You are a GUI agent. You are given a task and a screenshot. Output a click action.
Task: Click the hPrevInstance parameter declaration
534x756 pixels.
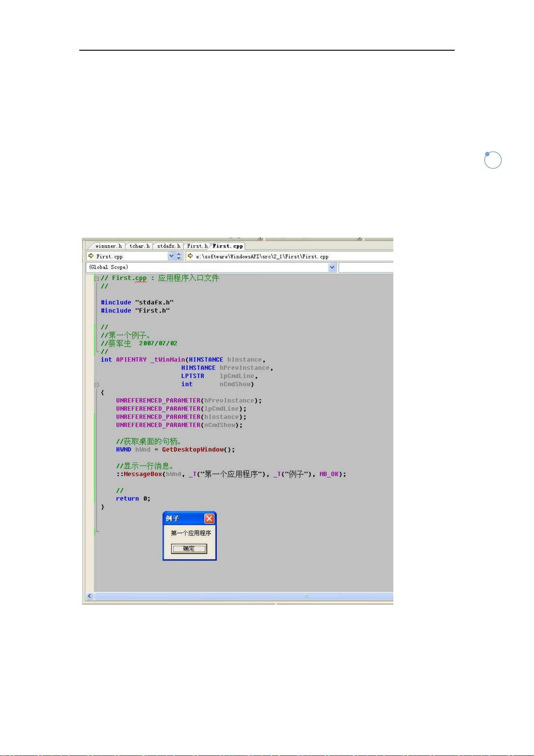click(x=227, y=368)
